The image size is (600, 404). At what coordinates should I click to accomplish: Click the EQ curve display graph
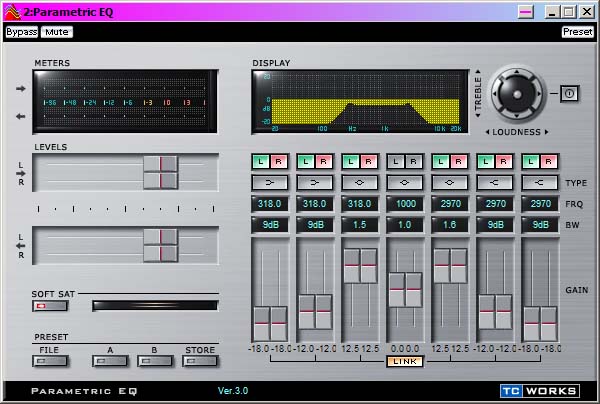(x=360, y=102)
